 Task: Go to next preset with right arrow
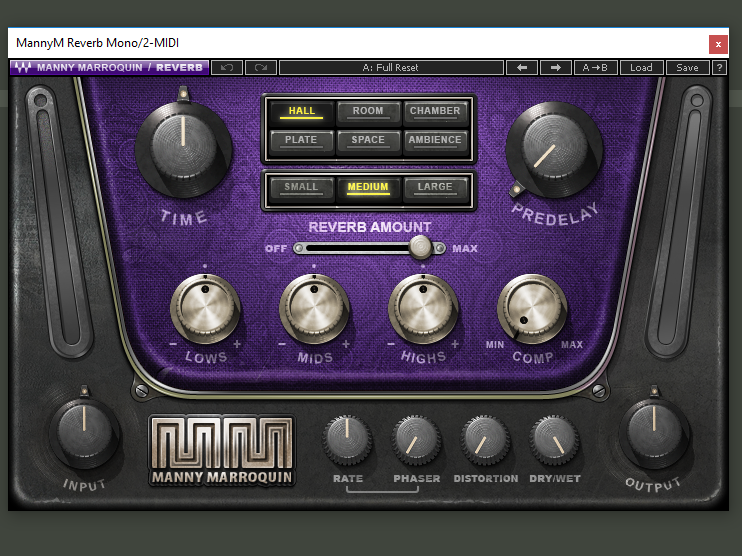pos(556,68)
